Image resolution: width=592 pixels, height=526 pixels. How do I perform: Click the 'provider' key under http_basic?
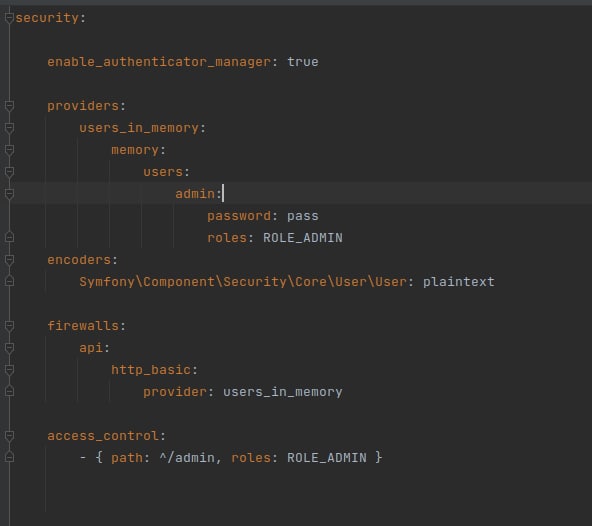[x=175, y=392]
